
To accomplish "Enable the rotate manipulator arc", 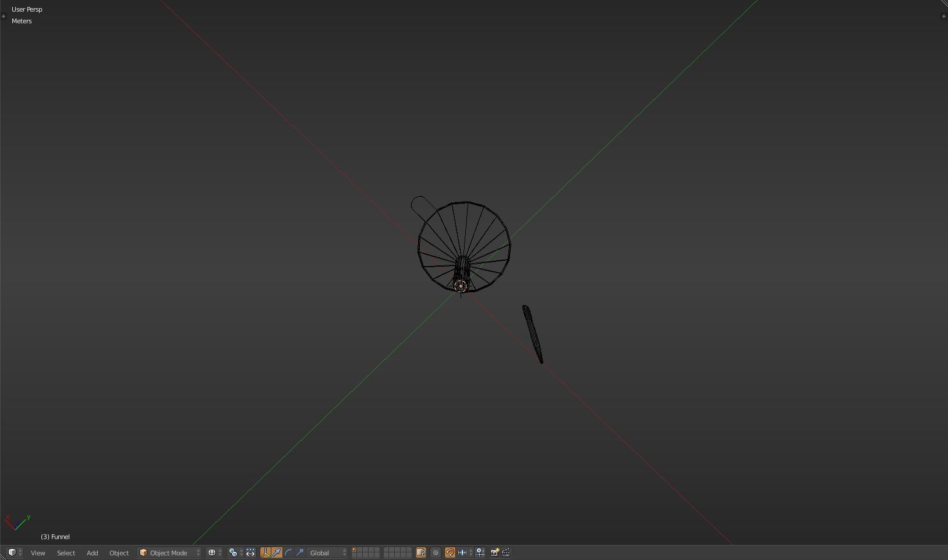I will coord(288,552).
